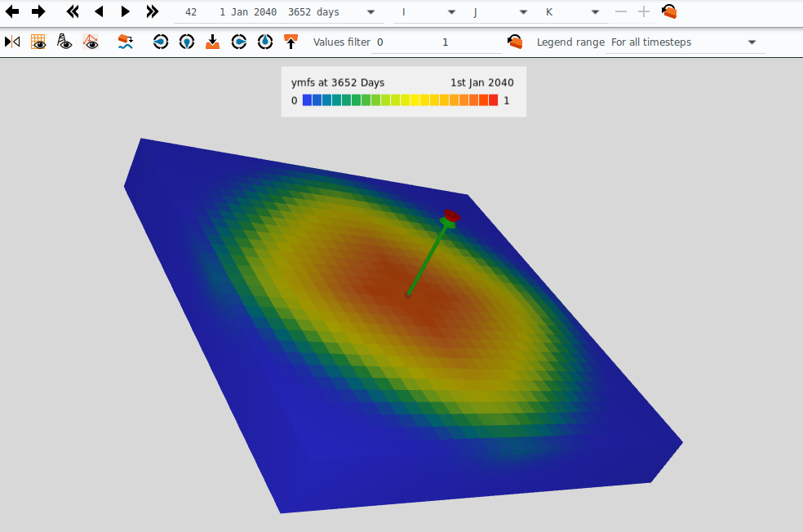Toggle wells visibility eye icon
803x532 pixels.
[x=64, y=42]
